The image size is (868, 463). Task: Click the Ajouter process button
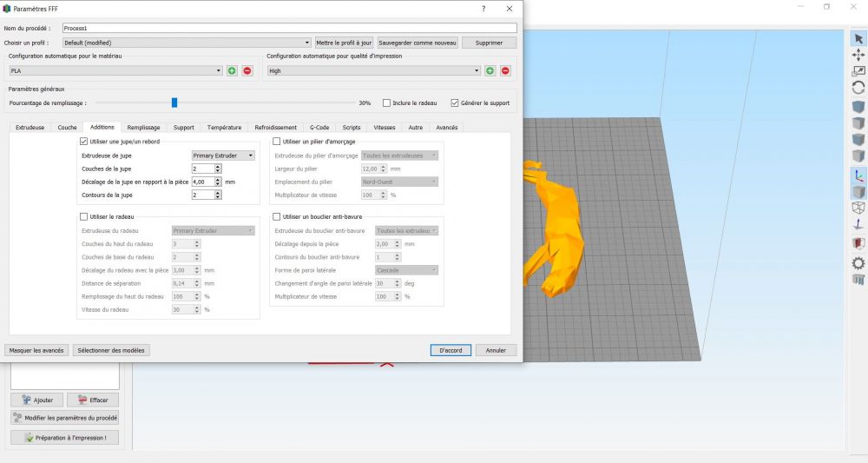click(37, 400)
